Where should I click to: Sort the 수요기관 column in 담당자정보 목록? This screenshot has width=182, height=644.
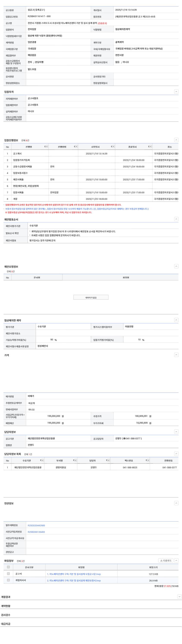pyautogui.click(x=41, y=460)
